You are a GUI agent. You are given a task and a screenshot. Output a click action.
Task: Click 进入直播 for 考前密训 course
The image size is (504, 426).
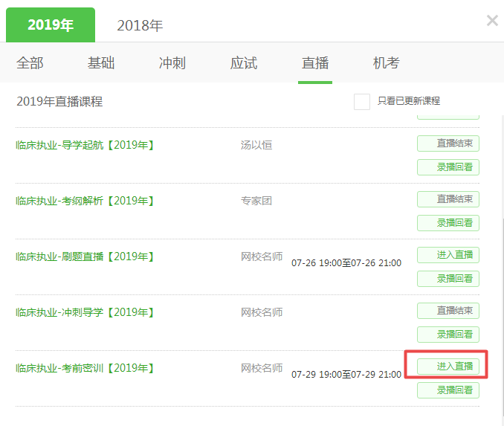click(448, 367)
